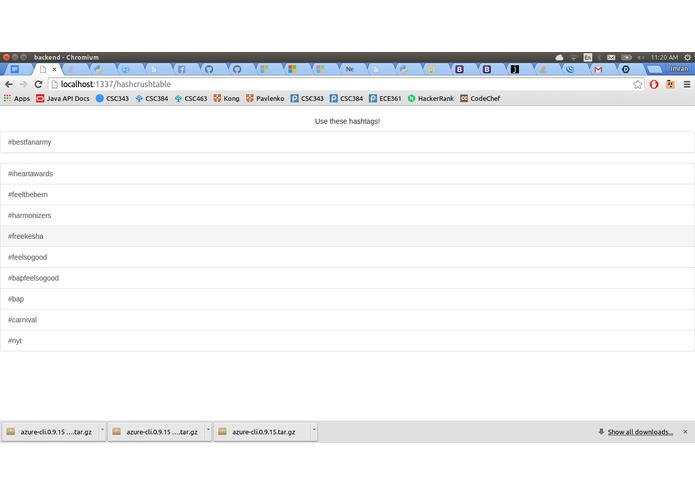Expand options arrow for second azure-cli download
This screenshot has width=695, height=494.
pyautogui.click(x=208, y=431)
